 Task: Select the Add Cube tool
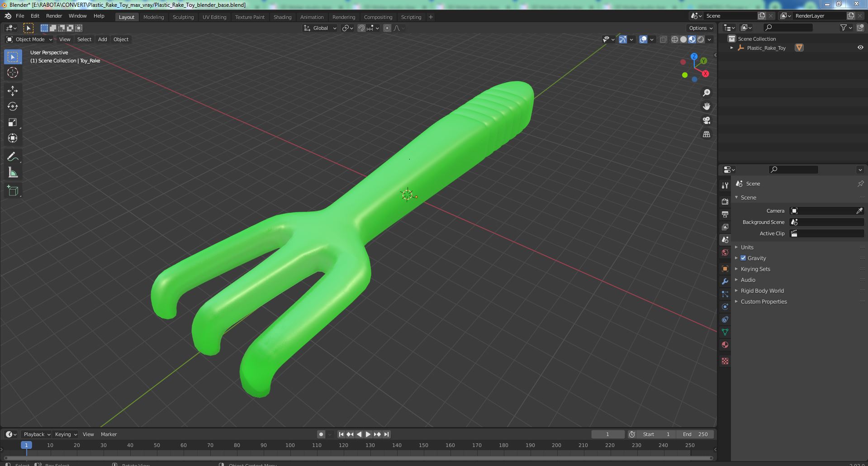click(13, 190)
